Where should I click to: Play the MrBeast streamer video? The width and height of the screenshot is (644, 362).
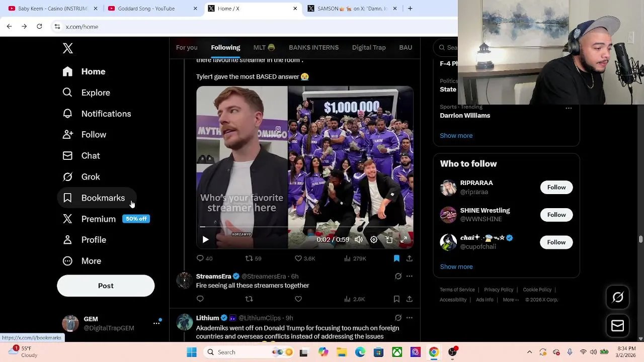205,240
